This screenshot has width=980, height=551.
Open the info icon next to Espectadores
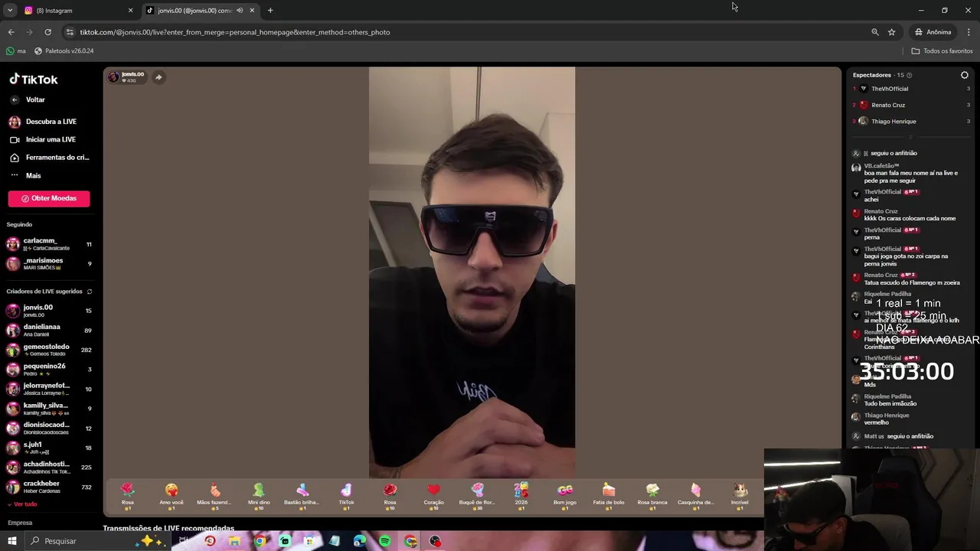[910, 75]
